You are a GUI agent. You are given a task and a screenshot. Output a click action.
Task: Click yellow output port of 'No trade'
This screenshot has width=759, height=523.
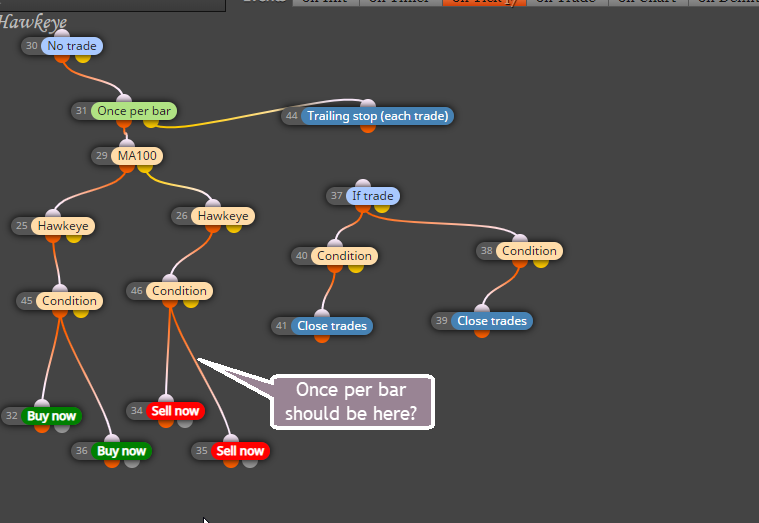tap(83, 58)
